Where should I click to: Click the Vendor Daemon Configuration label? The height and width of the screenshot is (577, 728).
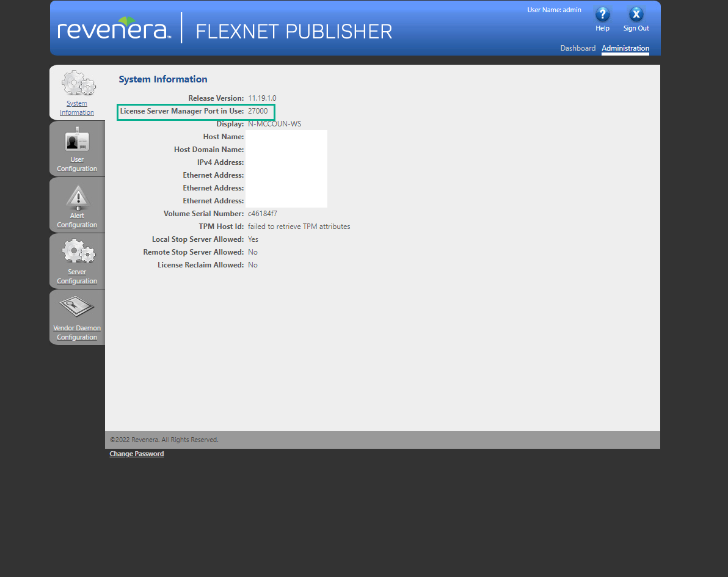(x=77, y=332)
